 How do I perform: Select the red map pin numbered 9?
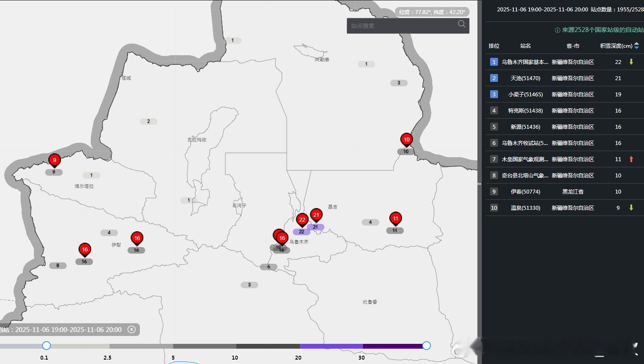(54, 161)
